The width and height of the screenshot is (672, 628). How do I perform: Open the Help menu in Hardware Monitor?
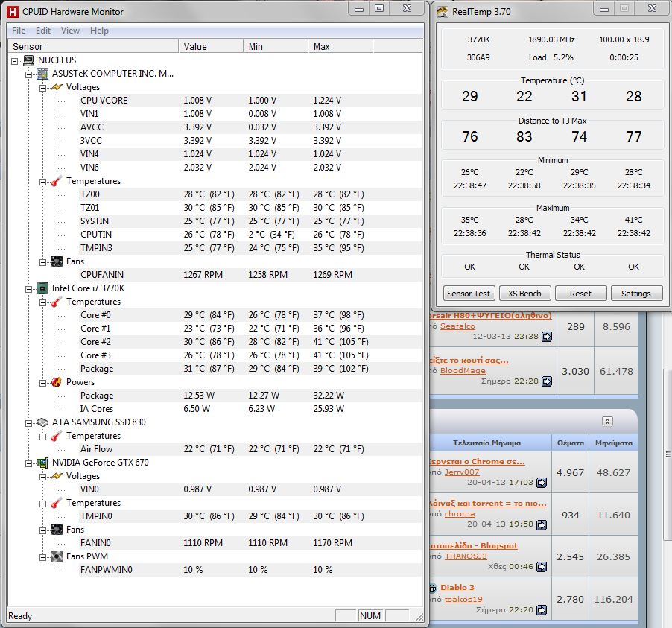pos(99,31)
